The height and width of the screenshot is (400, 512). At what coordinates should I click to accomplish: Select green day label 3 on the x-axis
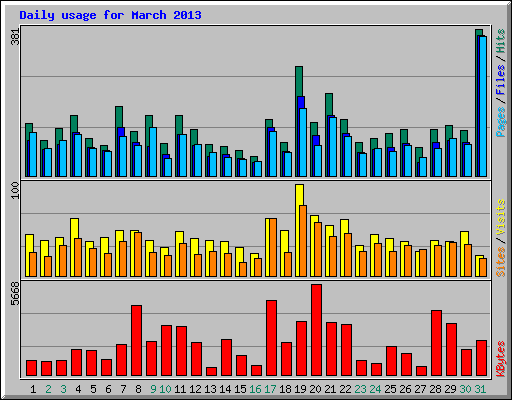click(x=63, y=389)
